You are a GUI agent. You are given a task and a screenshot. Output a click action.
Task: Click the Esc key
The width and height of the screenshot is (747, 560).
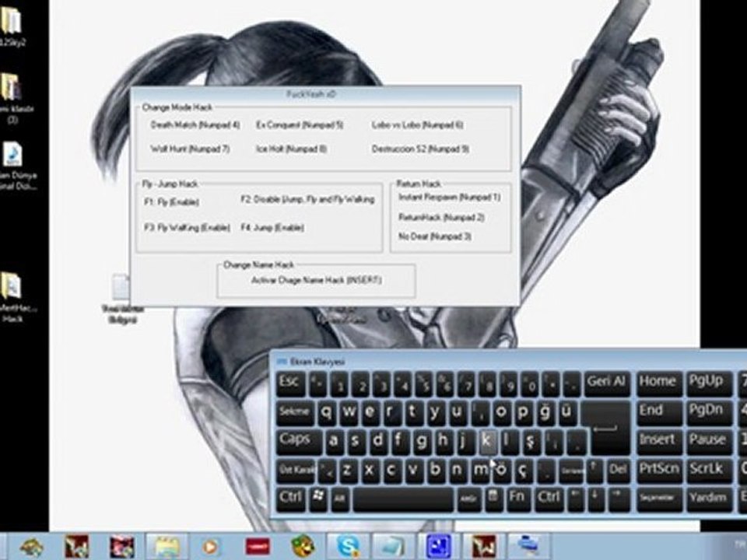pos(289,383)
